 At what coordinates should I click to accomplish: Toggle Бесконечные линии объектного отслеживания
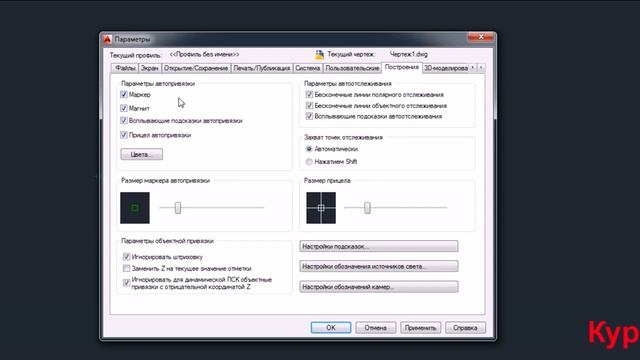click(x=309, y=105)
